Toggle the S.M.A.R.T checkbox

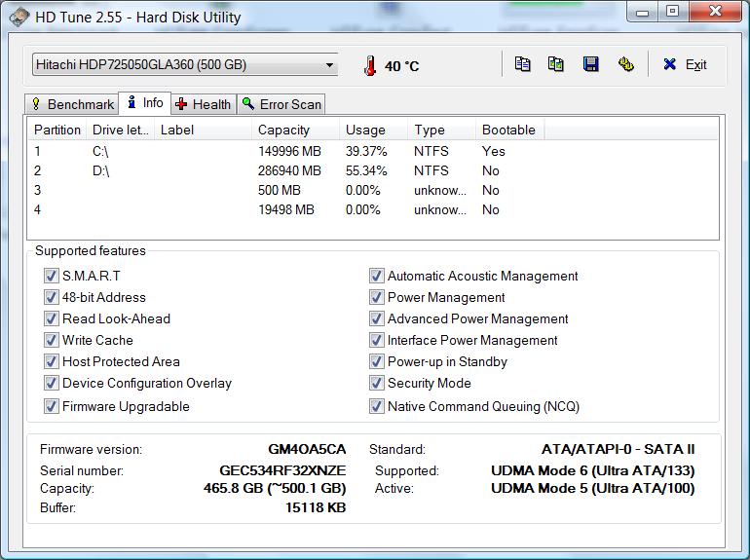point(52,276)
